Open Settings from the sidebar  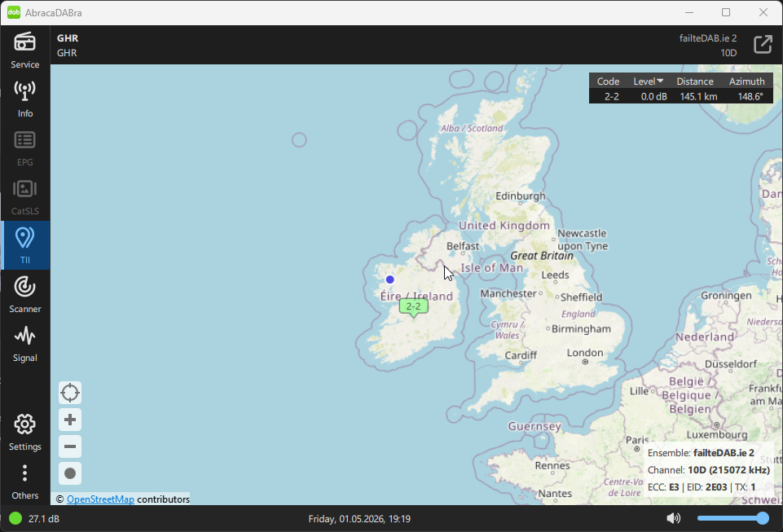pos(25,432)
